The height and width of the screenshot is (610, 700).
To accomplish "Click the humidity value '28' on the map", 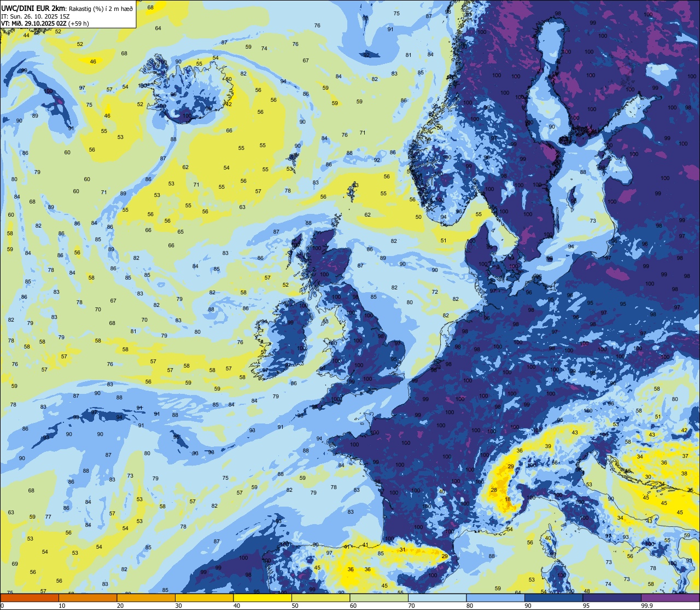I will click(x=494, y=490).
